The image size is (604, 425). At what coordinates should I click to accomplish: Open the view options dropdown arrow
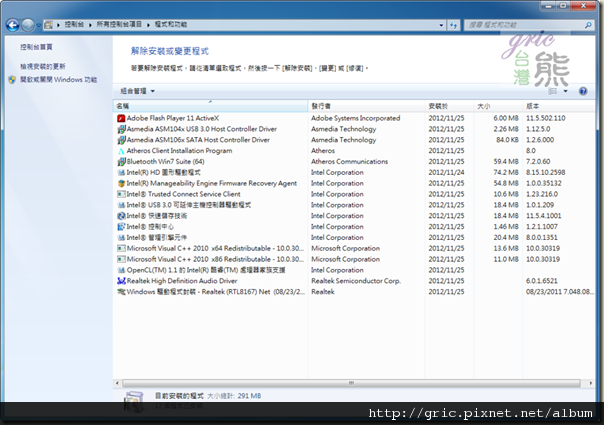click(565, 91)
